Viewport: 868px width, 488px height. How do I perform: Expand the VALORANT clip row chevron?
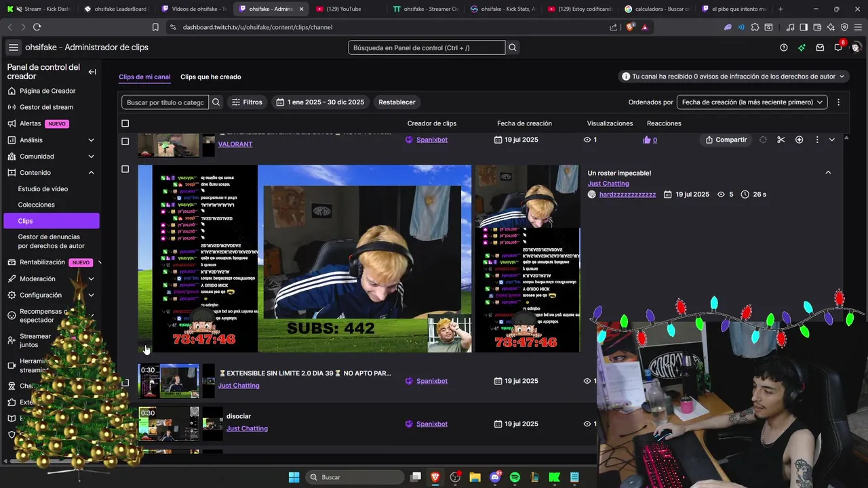pos(831,140)
